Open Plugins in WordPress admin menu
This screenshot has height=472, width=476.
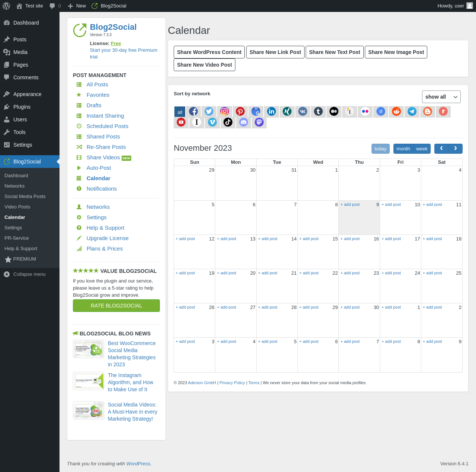[30, 107]
